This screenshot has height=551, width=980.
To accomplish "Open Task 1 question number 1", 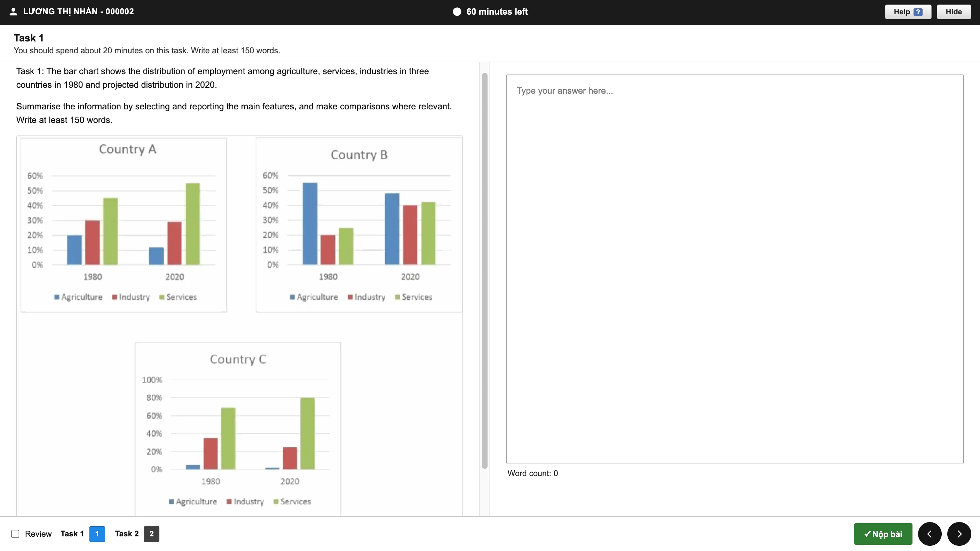I will pyautogui.click(x=97, y=534).
